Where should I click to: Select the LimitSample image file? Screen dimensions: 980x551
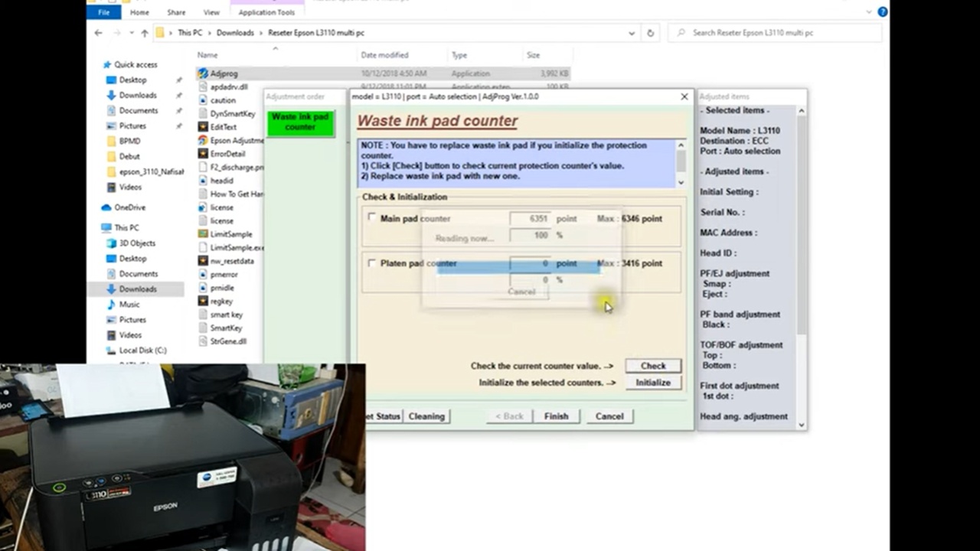tap(230, 234)
